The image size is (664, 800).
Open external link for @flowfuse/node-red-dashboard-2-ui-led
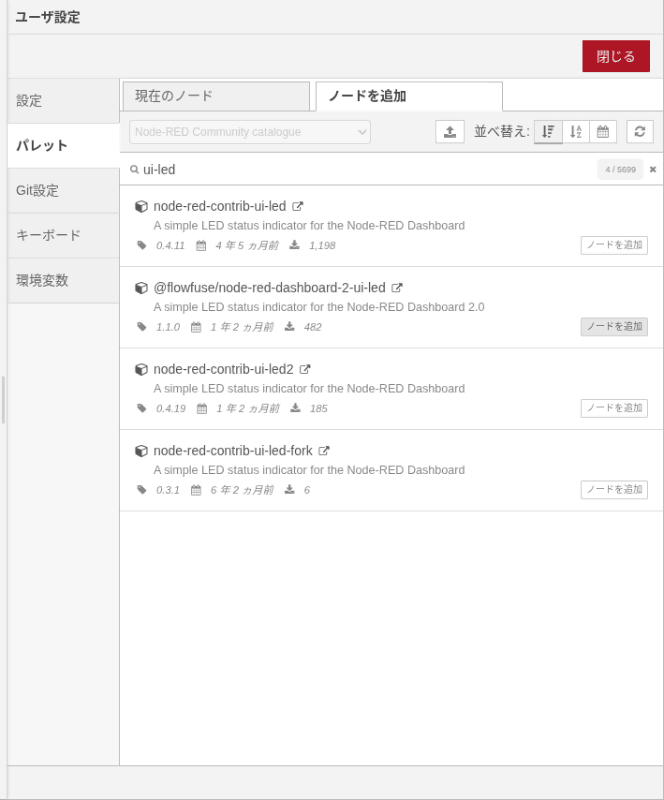[397, 288]
